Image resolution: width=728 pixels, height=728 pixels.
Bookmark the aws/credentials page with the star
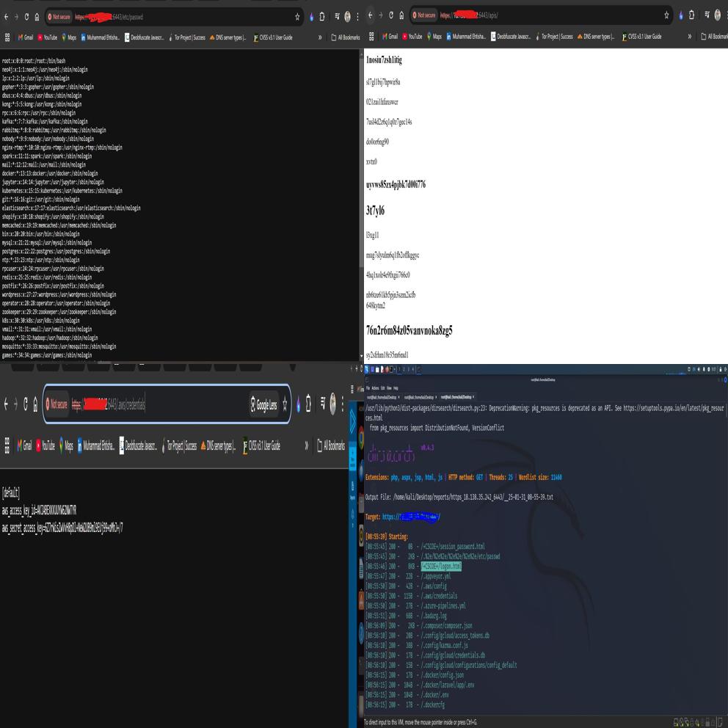285,405
